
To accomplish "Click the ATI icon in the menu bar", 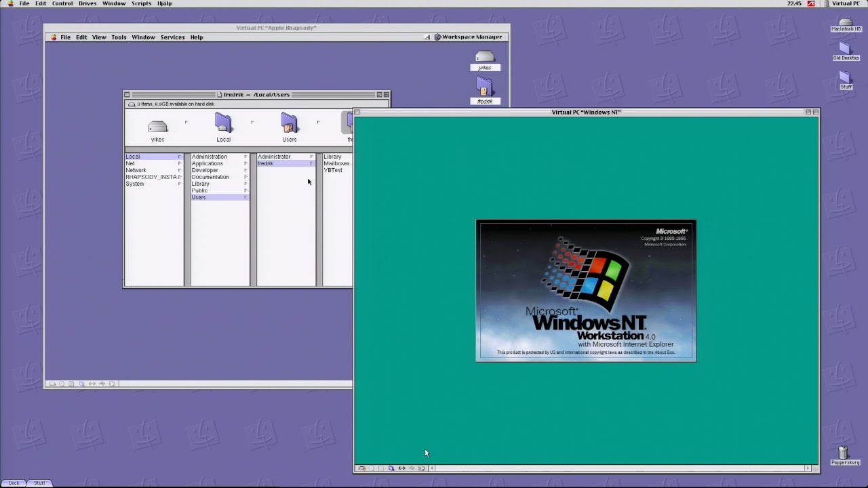I will click(x=811, y=3).
